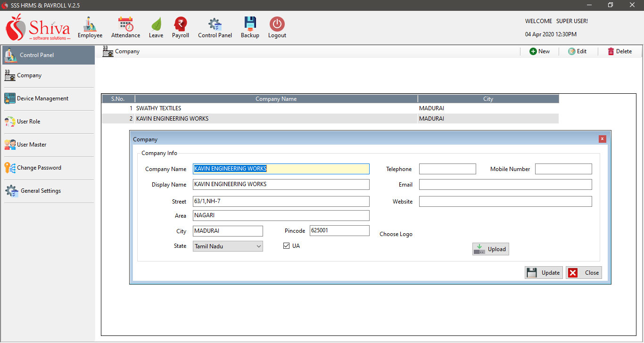644x343 pixels.
Task: Click the red Logout power icon
Action: 277,24
